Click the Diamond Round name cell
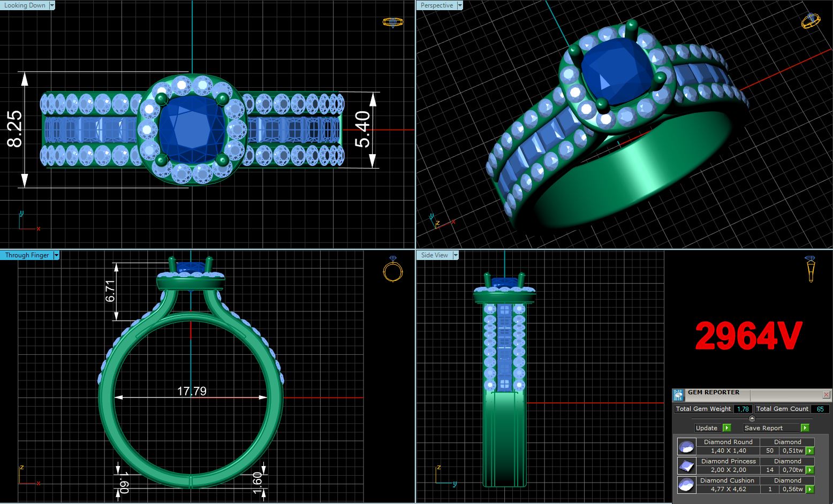The image size is (833, 504). 728,442
